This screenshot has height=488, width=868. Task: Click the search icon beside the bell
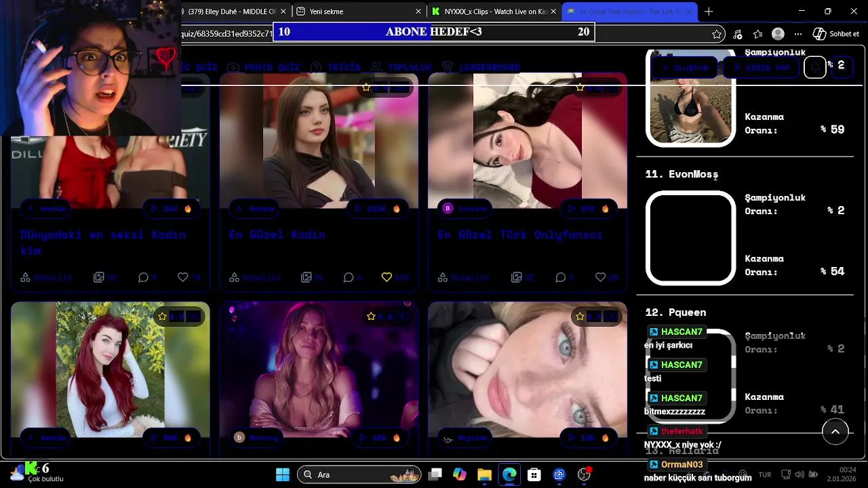click(x=842, y=67)
